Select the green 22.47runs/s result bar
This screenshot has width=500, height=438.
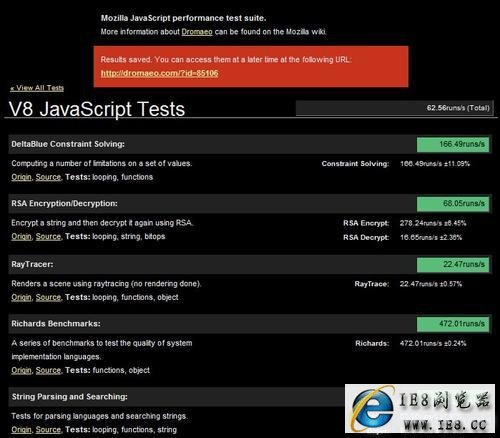click(453, 265)
